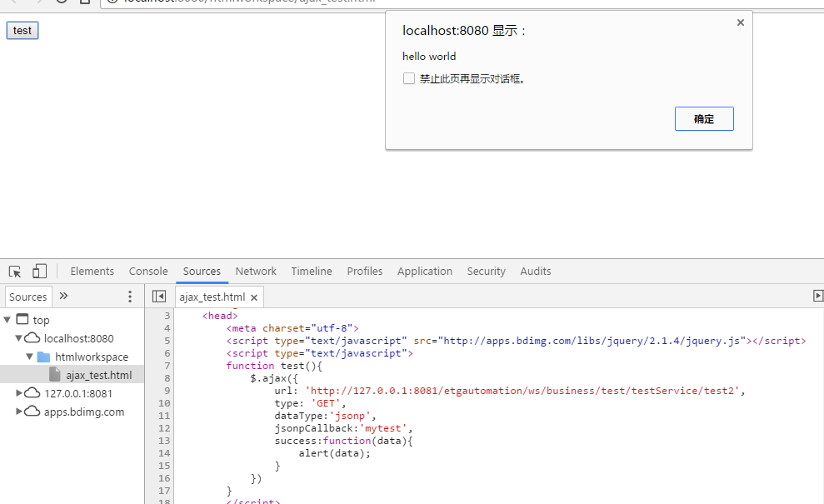Select the Sources navigator sub-tab
824x504 pixels.
(x=28, y=297)
